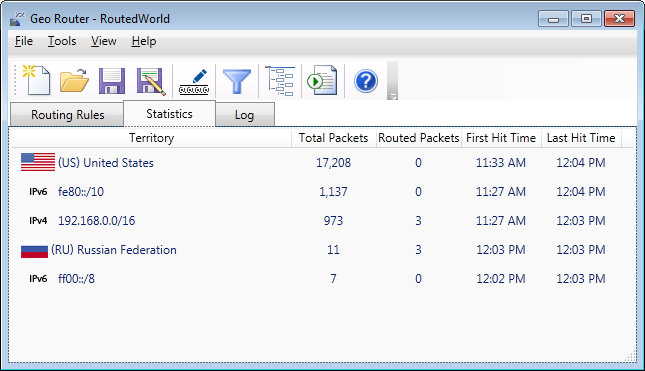The height and width of the screenshot is (371, 645).
Task: Minimize the Geo Router window
Action: pyautogui.click(x=553, y=19)
